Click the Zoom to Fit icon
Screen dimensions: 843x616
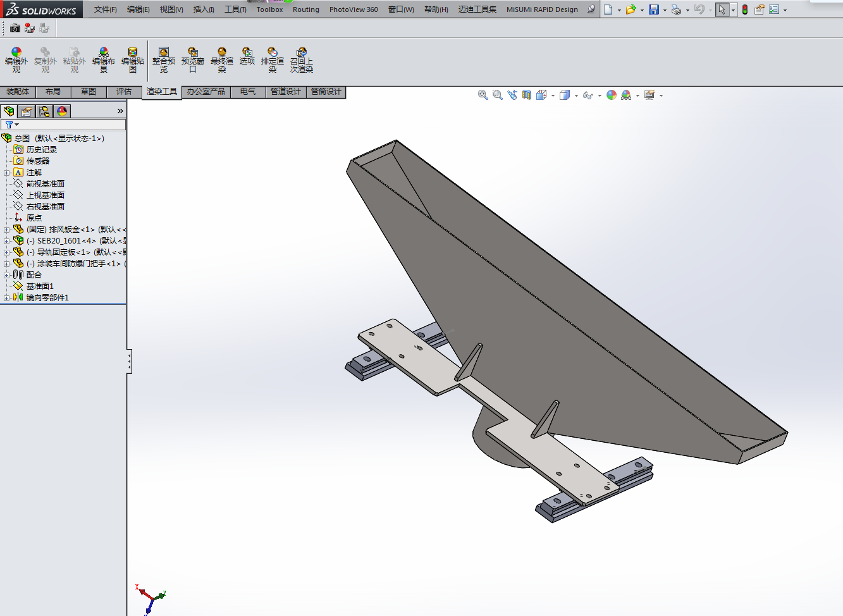483,95
